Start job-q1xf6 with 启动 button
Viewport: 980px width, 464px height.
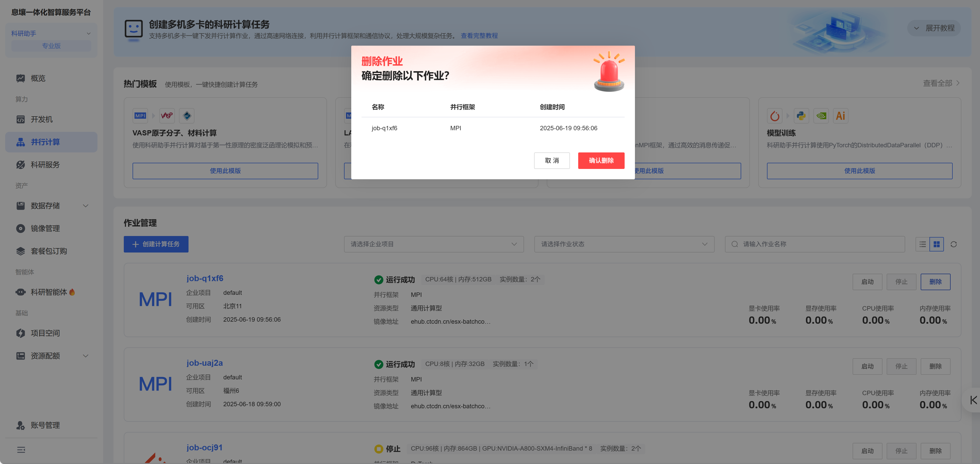(867, 282)
